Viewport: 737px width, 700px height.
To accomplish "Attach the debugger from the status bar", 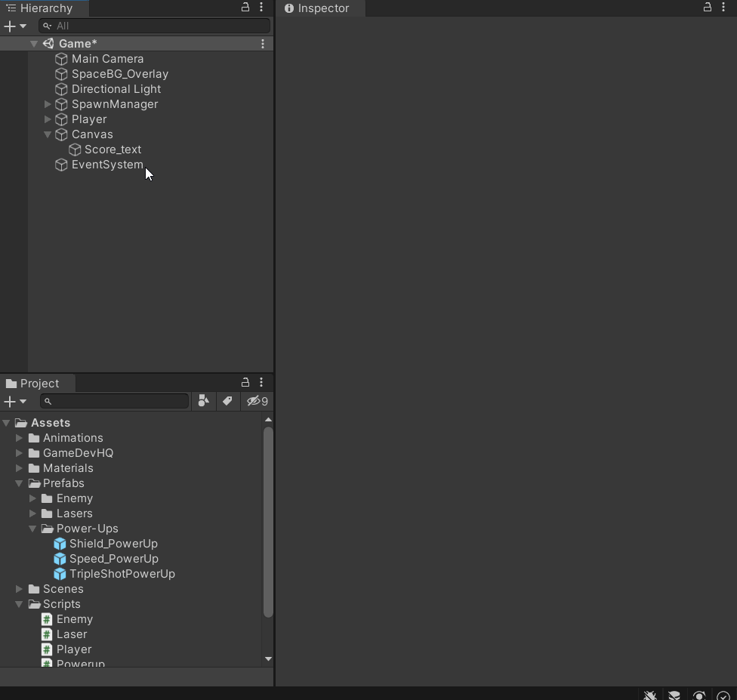I will point(649,695).
